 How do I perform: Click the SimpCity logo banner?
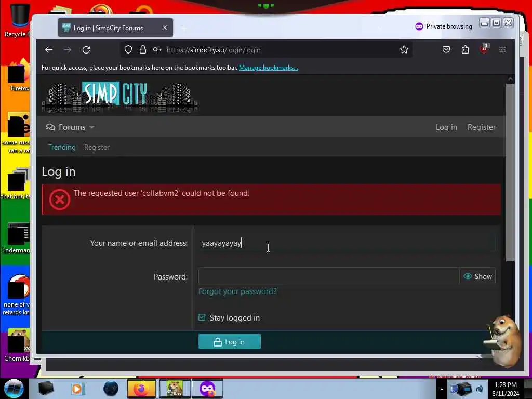point(119,97)
